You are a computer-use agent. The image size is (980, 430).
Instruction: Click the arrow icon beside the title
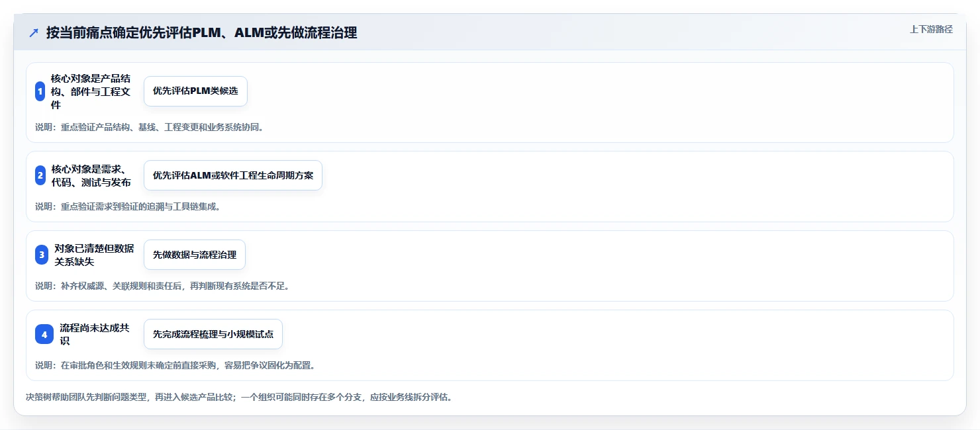(x=34, y=32)
